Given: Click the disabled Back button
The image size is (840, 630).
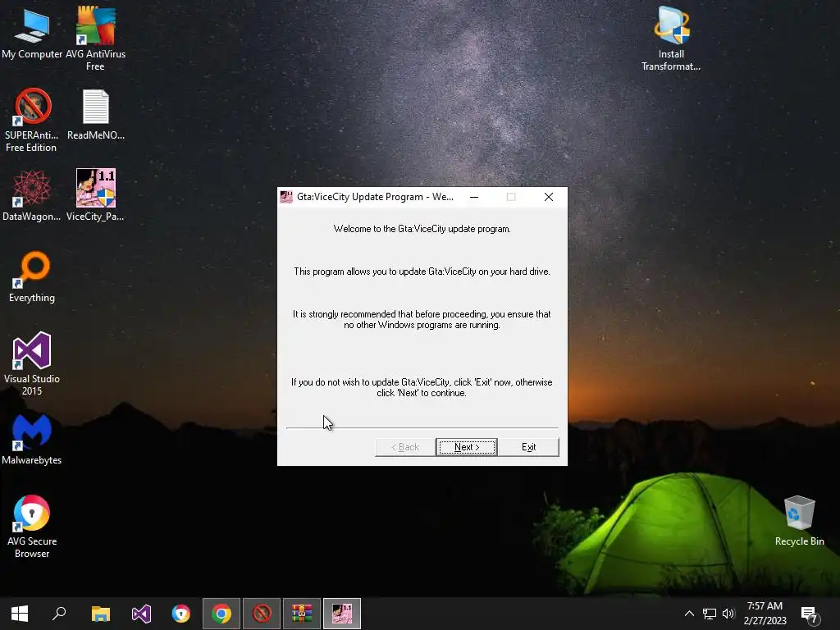Looking at the screenshot, I should tap(405, 447).
